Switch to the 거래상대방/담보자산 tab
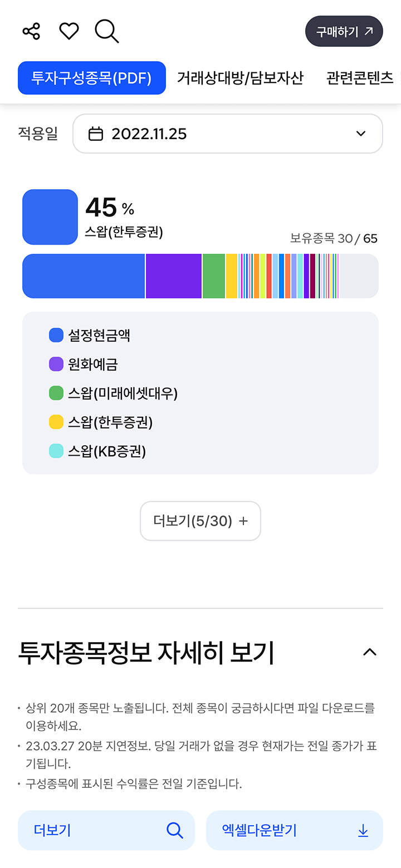The image size is (401, 868). point(240,78)
